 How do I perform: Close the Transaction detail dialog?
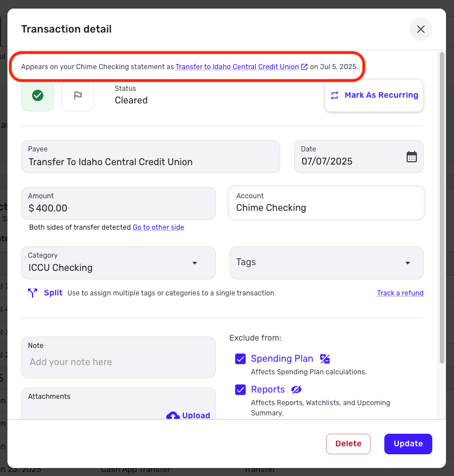(x=421, y=29)
